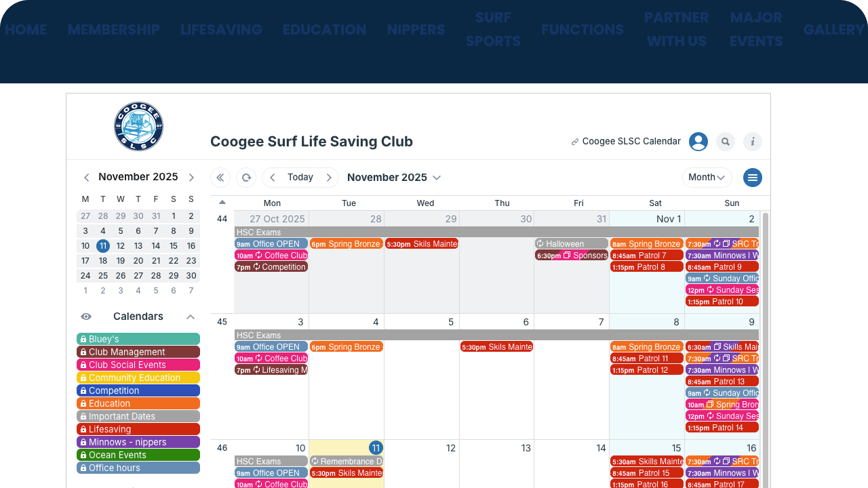Viewport: 868px width, 488px height.
Task: Open the MEMBERSHIP menu item
Action: [114, 30]
